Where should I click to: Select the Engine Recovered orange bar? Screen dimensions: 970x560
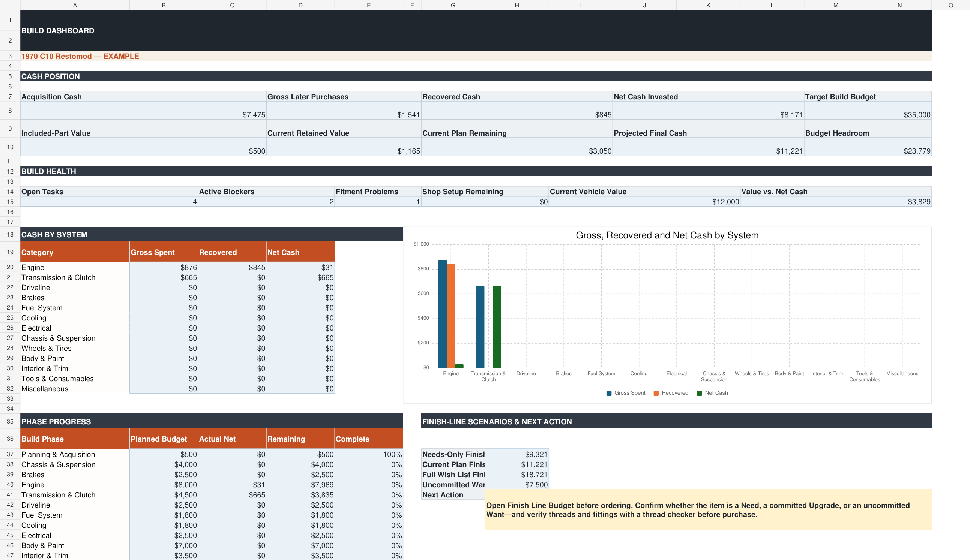(451, 316)
